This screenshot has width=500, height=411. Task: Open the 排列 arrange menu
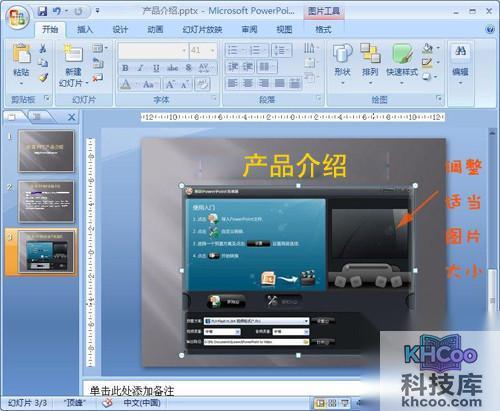pos(370,63)
